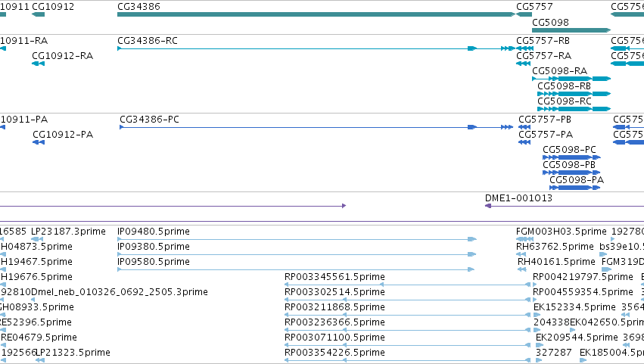Select the CG5098 gene bar
The width and height of the screenshot is (644, 364).
[571, 30]
